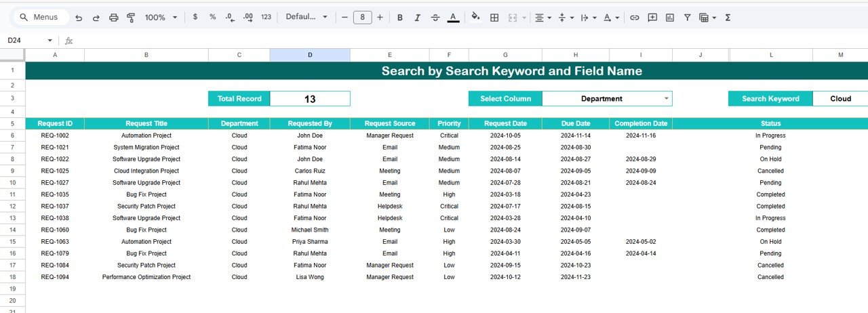Activate the Paint format roller
This screenshot has height=313, width=868.
point(131,18)
